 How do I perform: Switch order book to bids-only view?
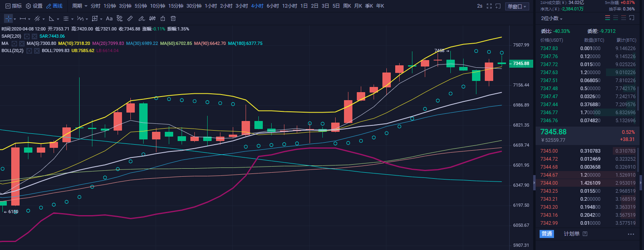tap(616, 18)
